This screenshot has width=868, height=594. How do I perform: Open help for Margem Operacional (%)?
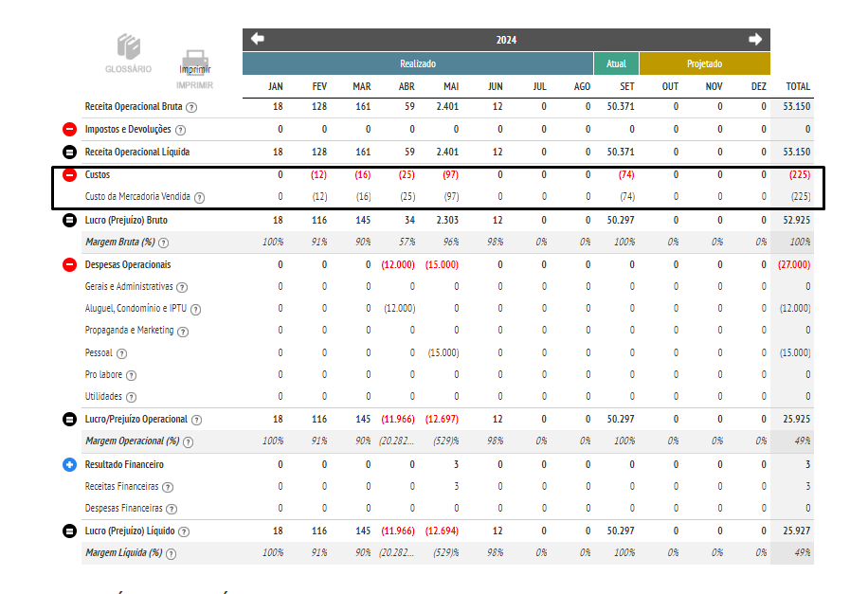point(189,442)
